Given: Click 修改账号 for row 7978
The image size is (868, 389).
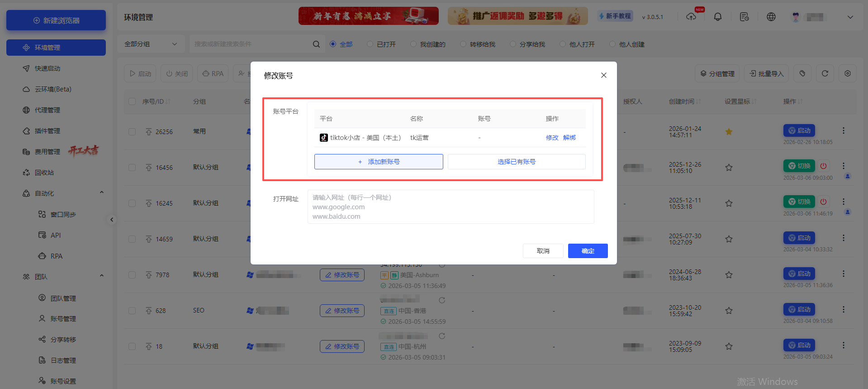Looking at the screenshot, I should (x=342, y=275).
